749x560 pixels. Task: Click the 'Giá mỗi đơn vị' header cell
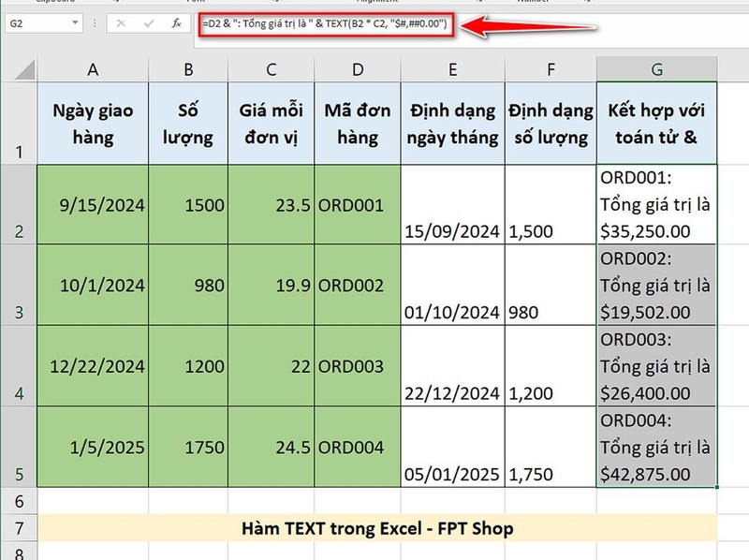(271, 124)
